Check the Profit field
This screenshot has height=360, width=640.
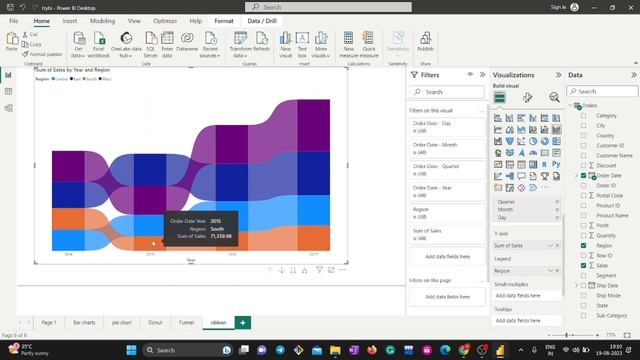click(x=584, y=225)
